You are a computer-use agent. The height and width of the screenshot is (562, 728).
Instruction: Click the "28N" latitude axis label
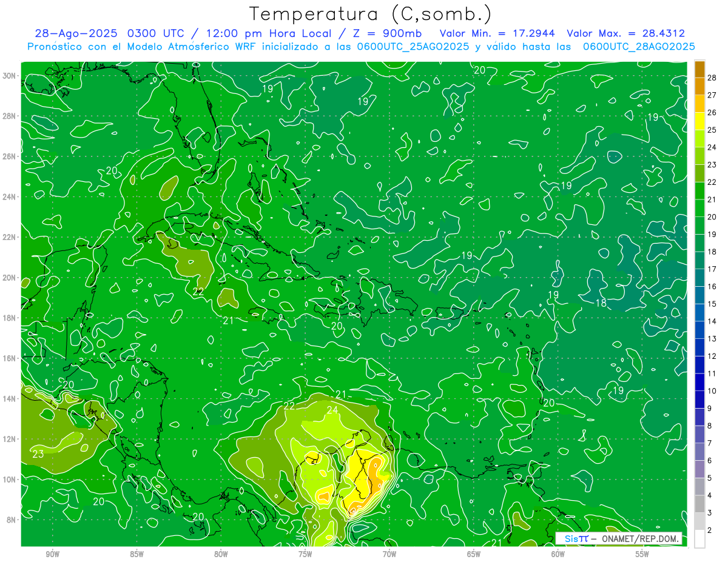[x=10, y=116]
